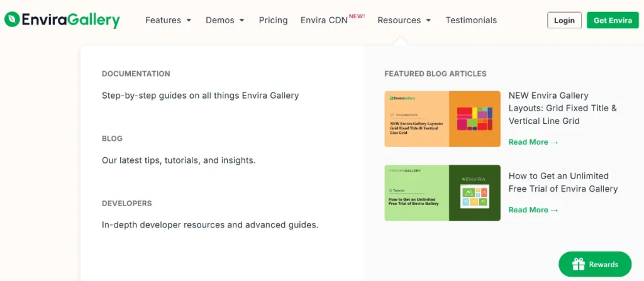Image resolution: width=644 pixels, height=281 pixels.
Task: Open the green Free Trial article thumbnail
Action: (442, 193)
